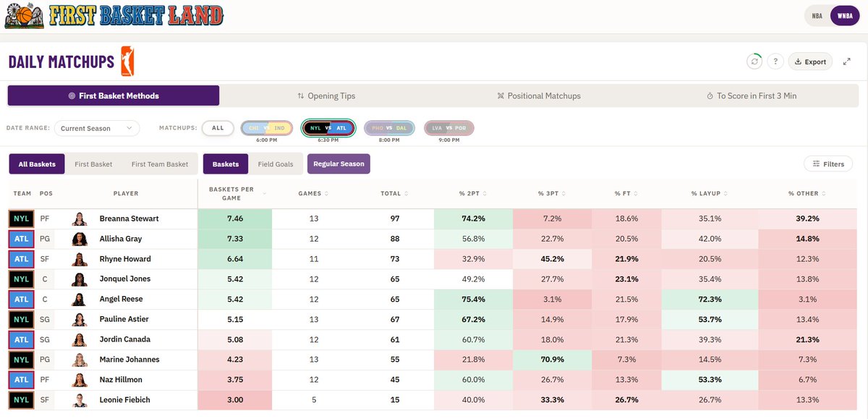Expand to fullscreen with arrows icon
868x419 pixels.
[x=847, y=62]
